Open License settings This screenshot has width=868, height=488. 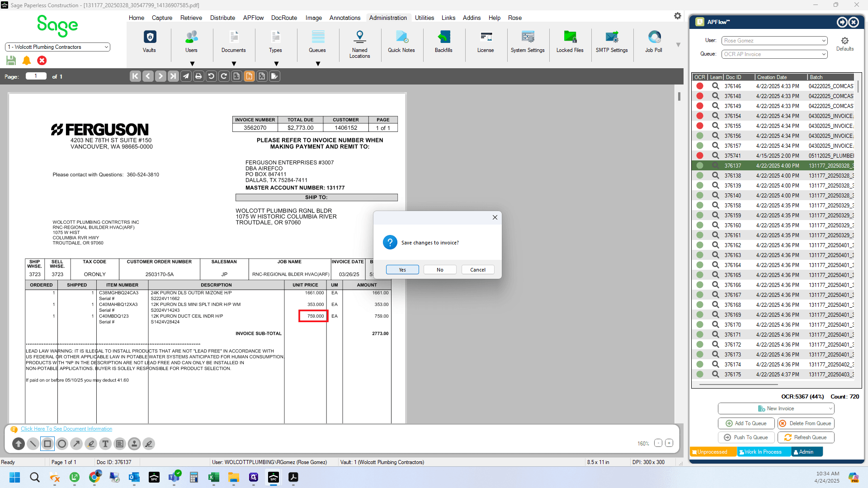tap(486, 42)
